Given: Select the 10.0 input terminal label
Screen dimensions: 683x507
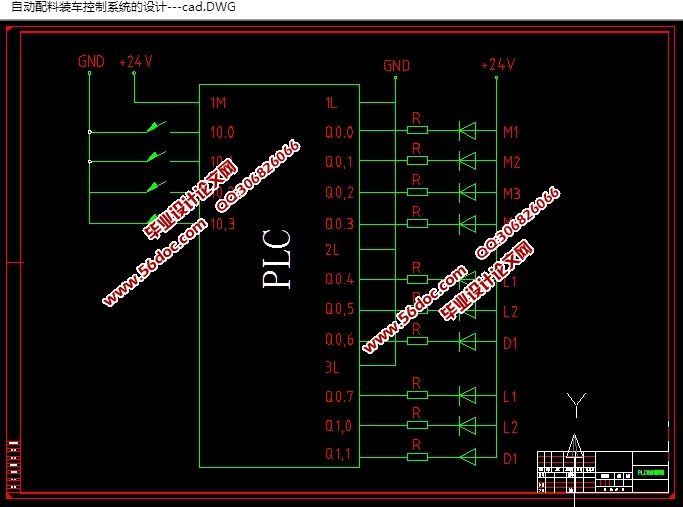Looking at the screenshot, I should (x=222, y=132).
